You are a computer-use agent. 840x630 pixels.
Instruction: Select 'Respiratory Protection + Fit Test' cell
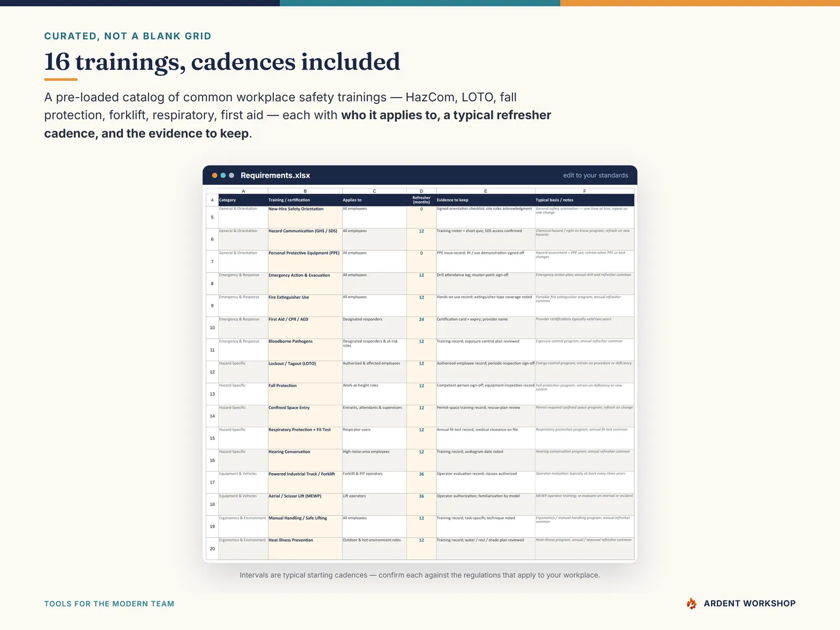point(305,438)
